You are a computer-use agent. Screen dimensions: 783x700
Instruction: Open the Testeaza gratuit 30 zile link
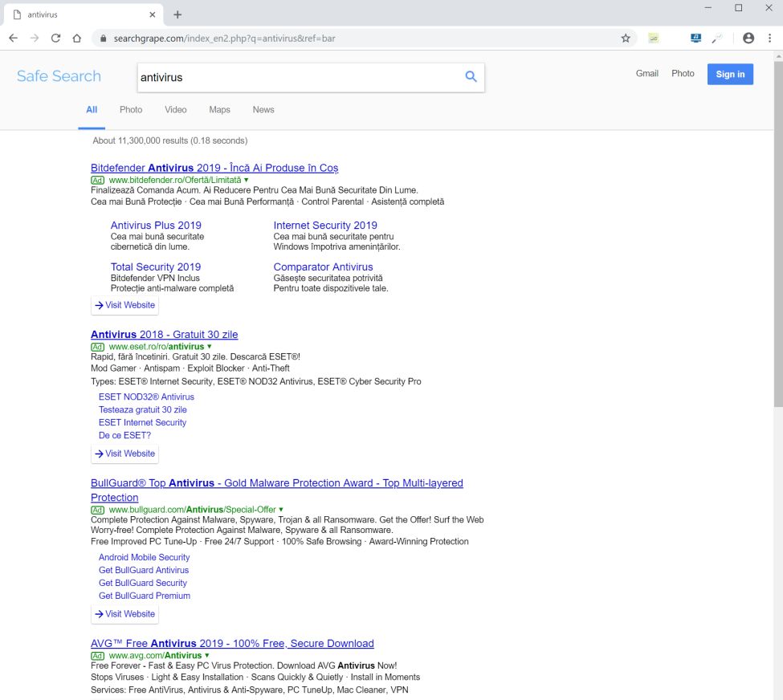tap(143, 409)
